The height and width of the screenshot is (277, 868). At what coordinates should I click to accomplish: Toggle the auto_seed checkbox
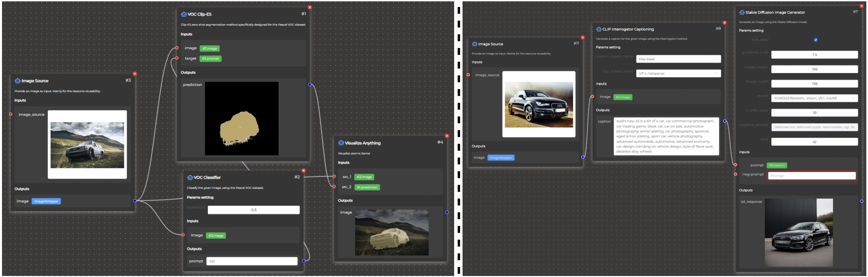point(815,40)
